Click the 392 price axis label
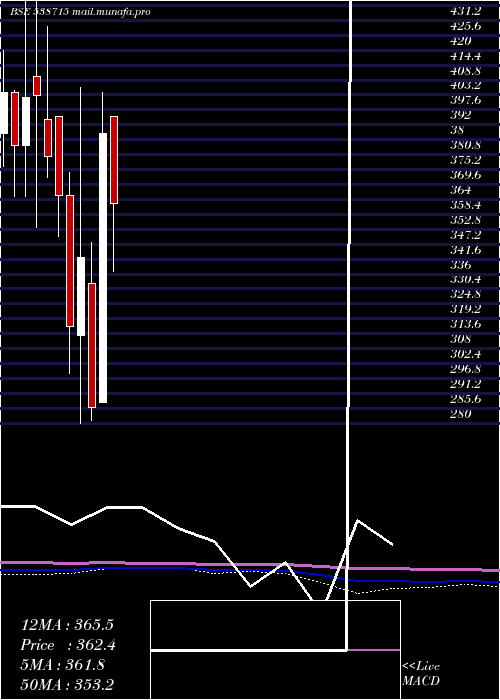500x700 pixels. coord(461,116)
